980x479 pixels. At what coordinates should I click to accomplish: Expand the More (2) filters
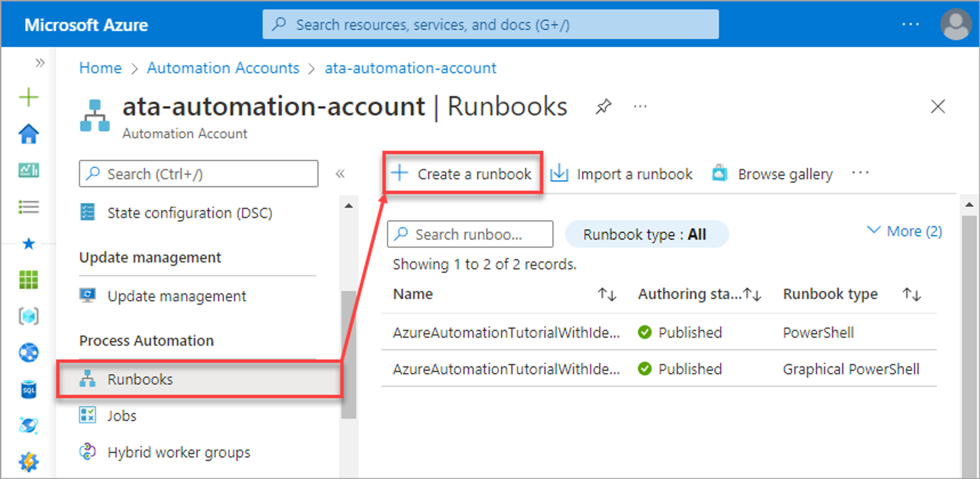pyautogui.click(x=905, y=231)
